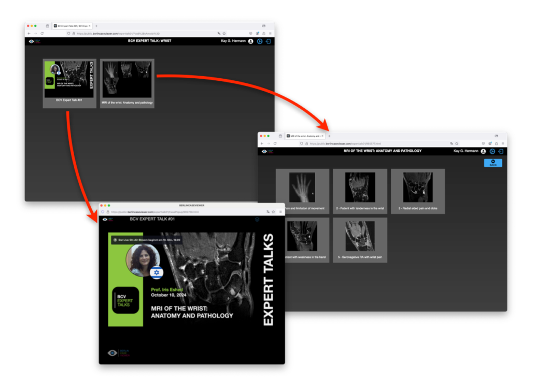Open the 'MRI of the wrist: Anatomy and pathology' card

click(x=127, y=83)
